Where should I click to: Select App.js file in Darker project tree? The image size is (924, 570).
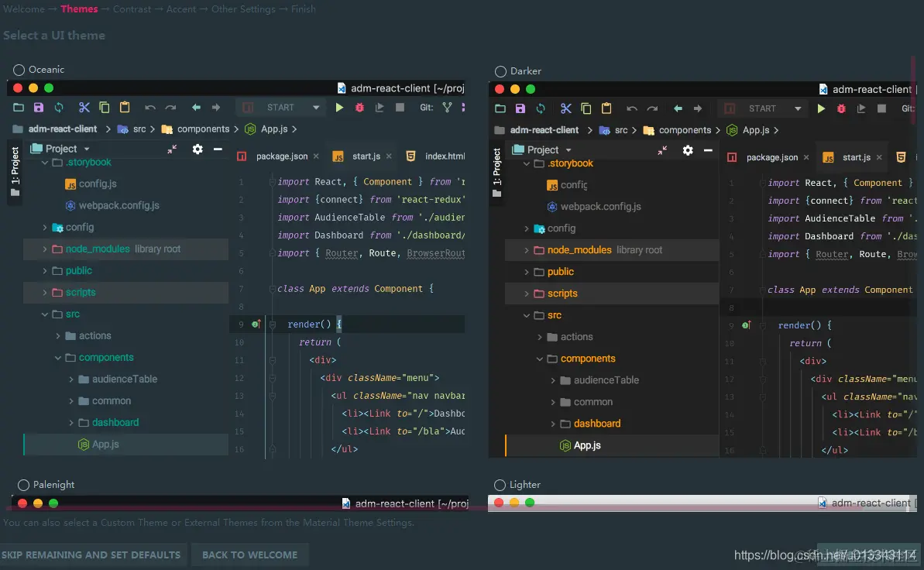(x=587, y=445)
